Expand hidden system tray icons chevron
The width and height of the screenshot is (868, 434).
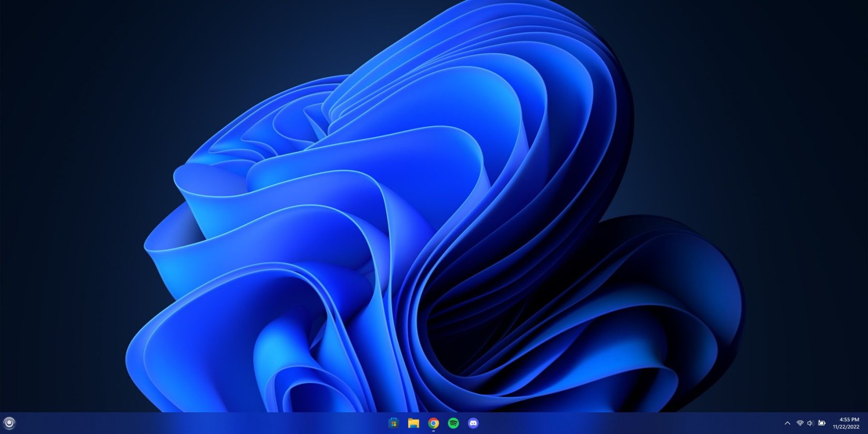[787, 423]
